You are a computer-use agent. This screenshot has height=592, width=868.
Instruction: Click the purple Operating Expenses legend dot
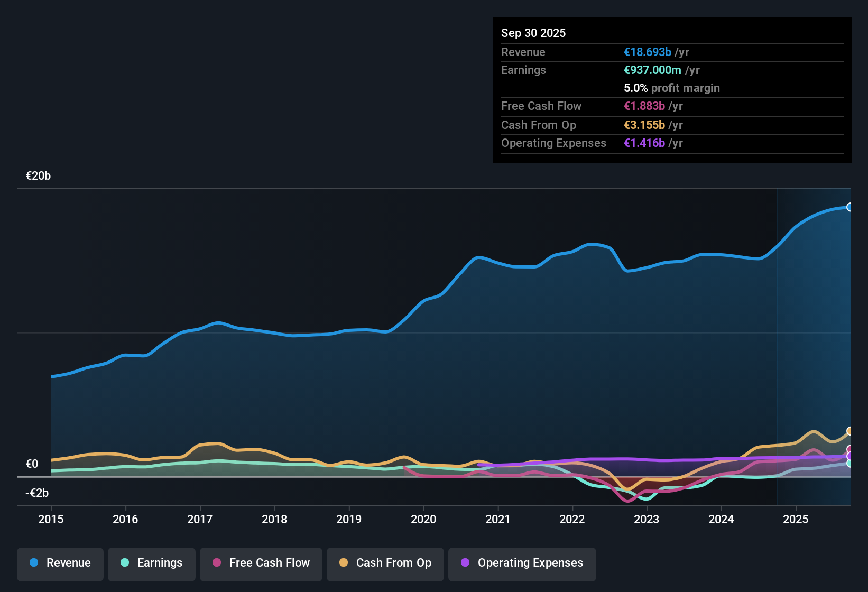[x=465, y=563]
